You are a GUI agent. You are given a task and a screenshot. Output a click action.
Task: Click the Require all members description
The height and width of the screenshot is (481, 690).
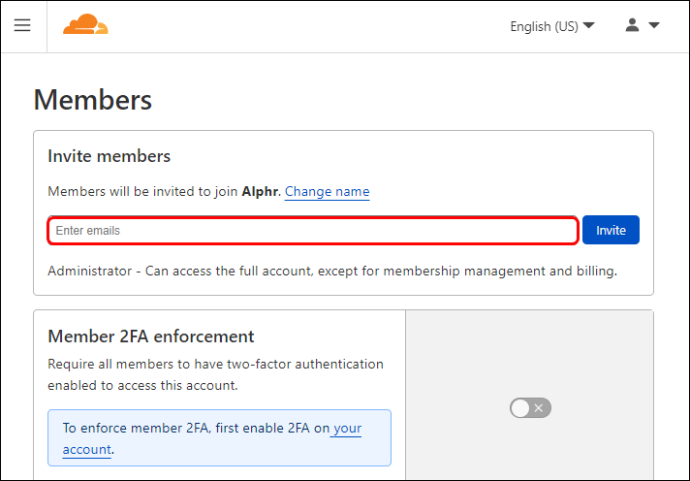tap(216, 375)
